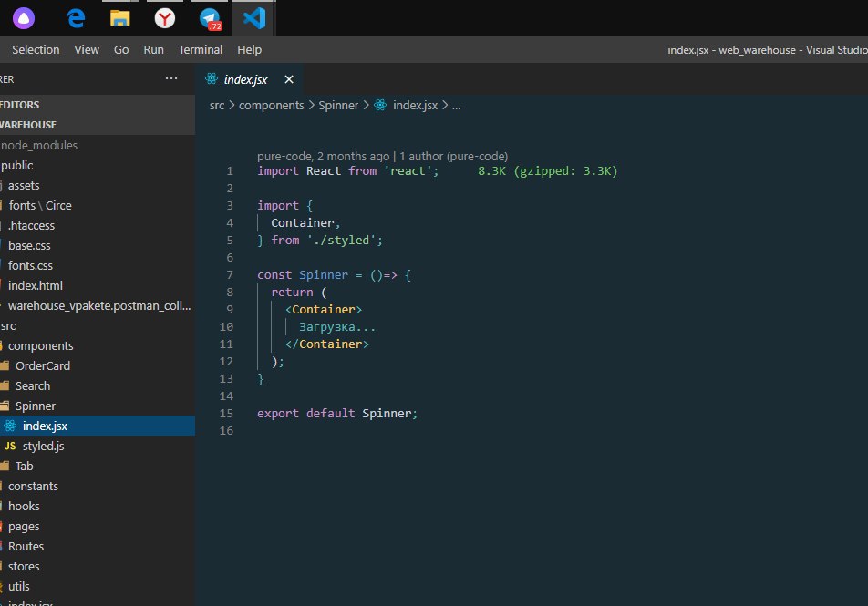Open the Terminal menu
Viewport: 868px width, 606px height.
tap(201, 50)
